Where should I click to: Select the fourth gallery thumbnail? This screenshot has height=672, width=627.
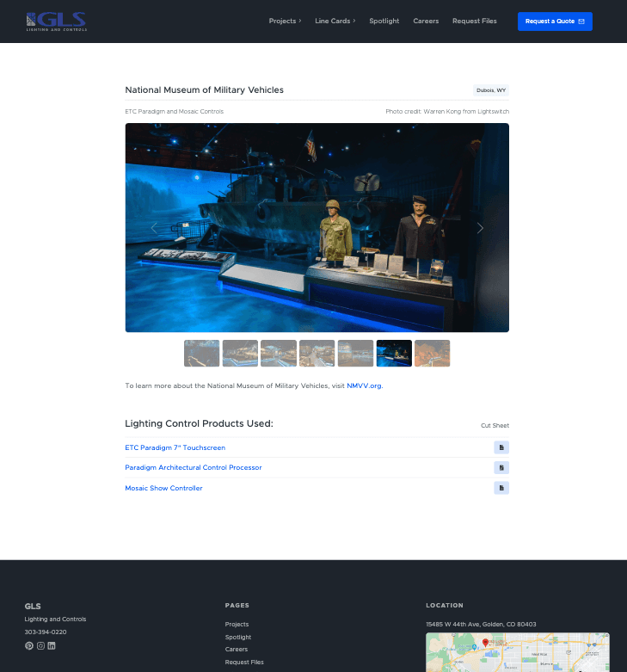pyautogui.click(x=317, y=353)
